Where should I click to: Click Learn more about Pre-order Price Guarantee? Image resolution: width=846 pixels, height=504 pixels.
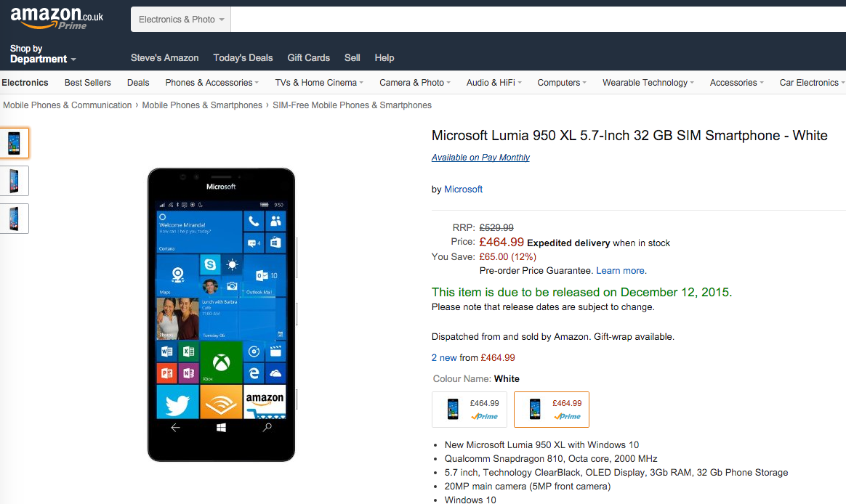[x=621, y=271]
